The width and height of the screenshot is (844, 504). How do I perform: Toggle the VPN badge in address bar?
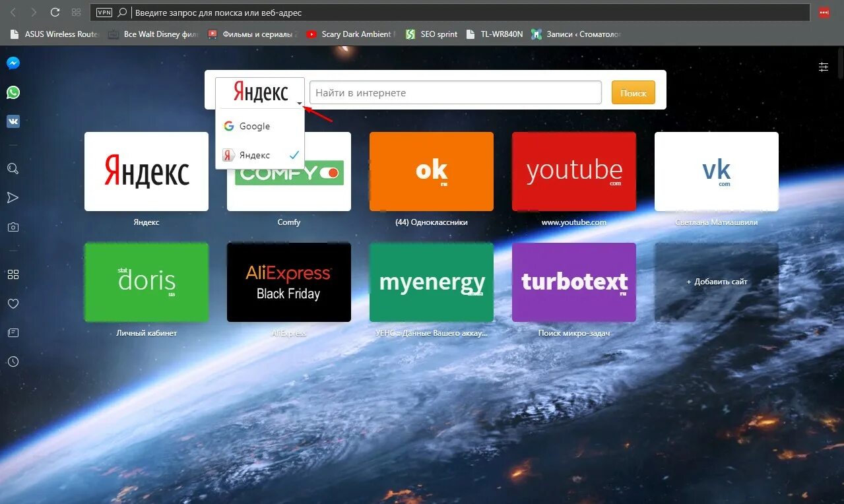(x=104, y=13)
